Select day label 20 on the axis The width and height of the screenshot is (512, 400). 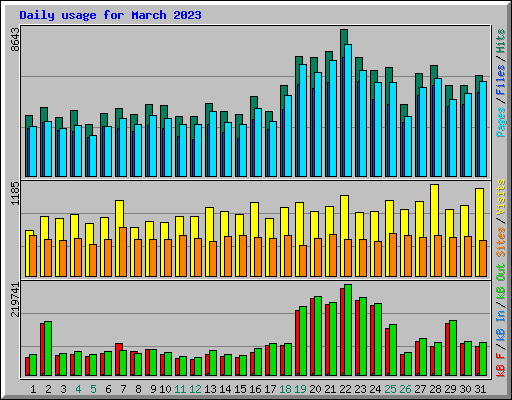(315, 389)
